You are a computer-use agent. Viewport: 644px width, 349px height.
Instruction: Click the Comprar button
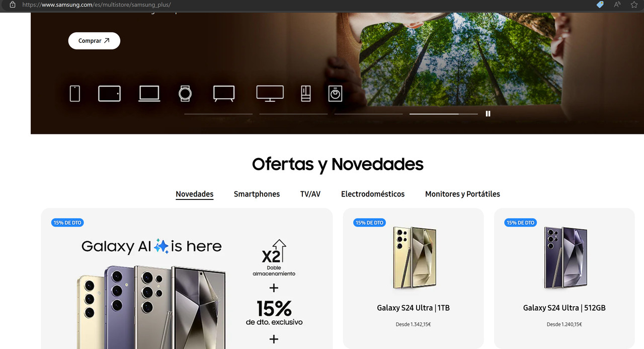point(94,41)
